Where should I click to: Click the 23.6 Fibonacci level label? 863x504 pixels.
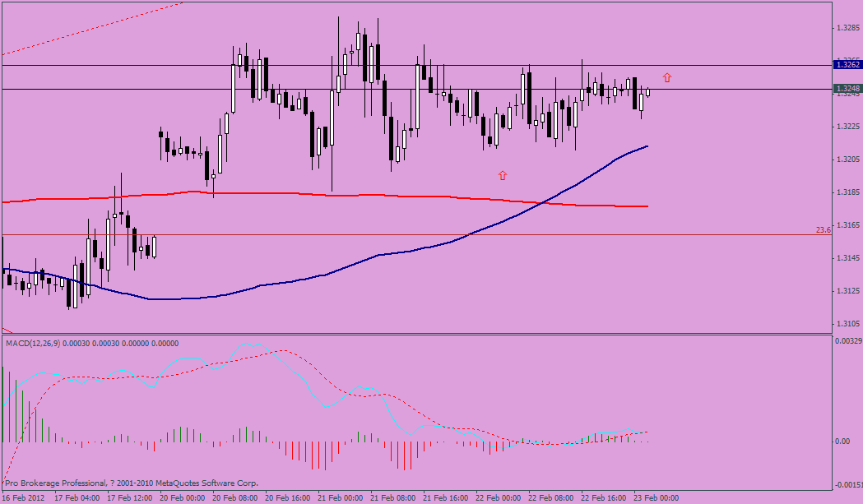[x=824, y=230]
